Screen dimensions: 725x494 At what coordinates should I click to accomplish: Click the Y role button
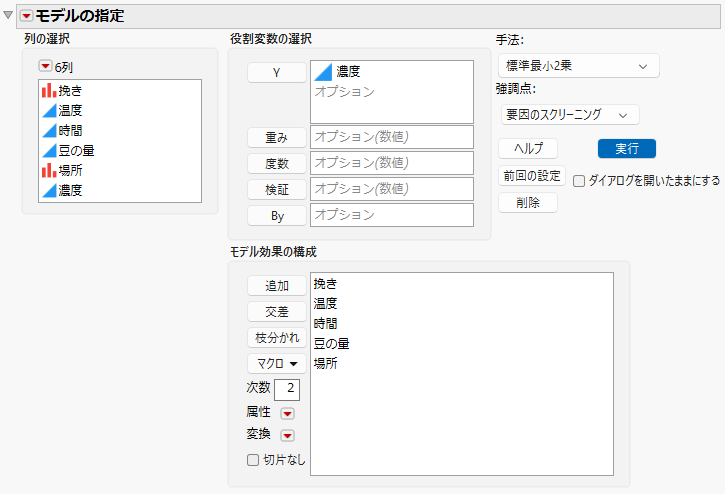pos(276,73)
